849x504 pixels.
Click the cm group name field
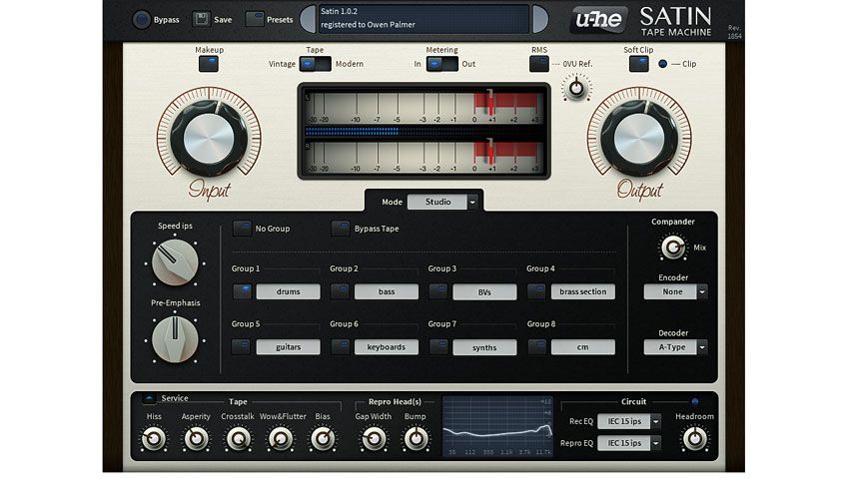coord(583,346)
